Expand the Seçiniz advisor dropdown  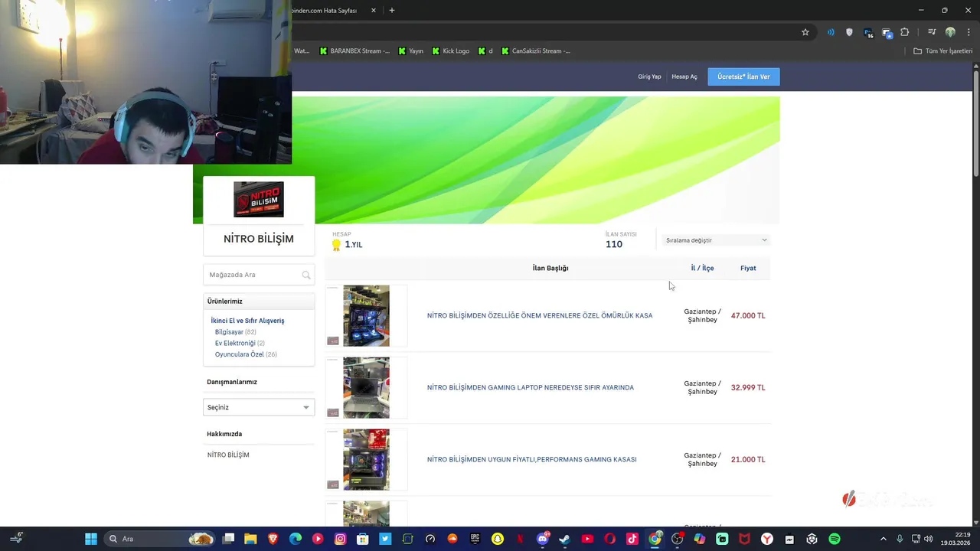259,407
